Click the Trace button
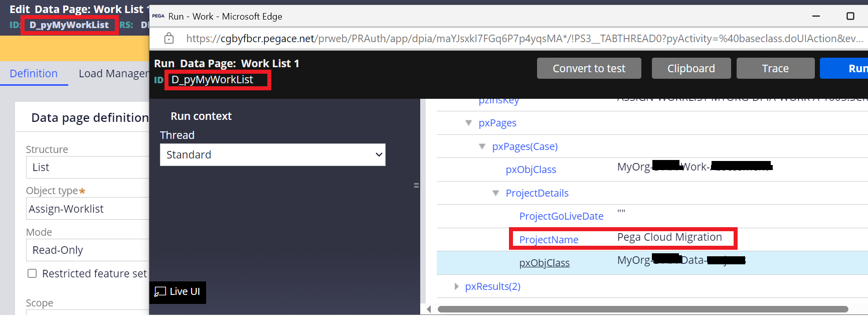Viewport: 868px width, 325px height. pyautogui.click(x=775, y=69)
